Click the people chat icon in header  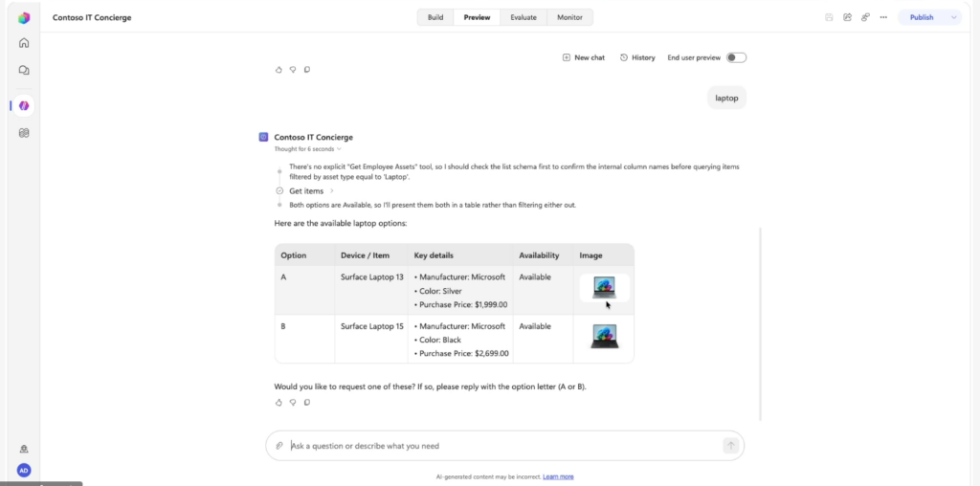[x=865, y=17]
